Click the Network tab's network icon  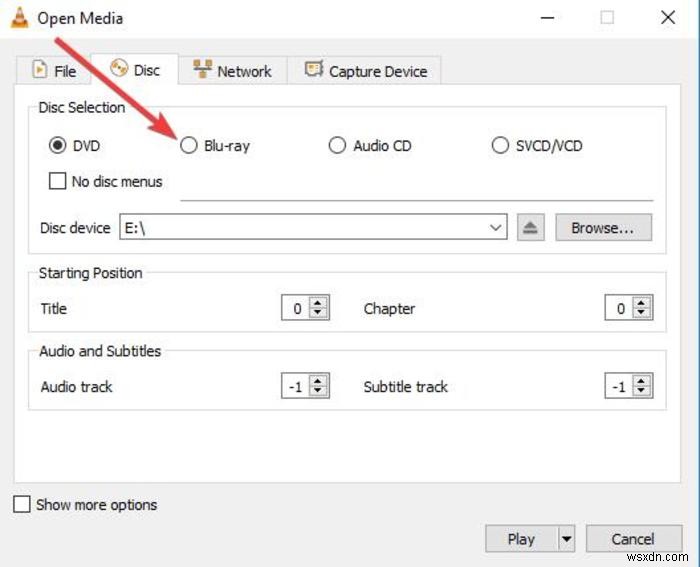(x=202, y=70)
